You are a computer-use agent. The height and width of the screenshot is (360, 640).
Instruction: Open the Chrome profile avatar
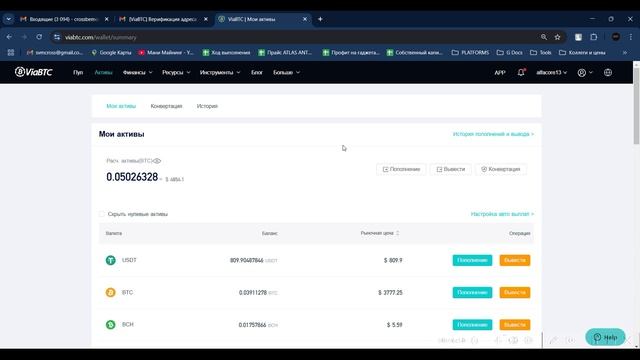pyautogui.click(x=616, y=37)
